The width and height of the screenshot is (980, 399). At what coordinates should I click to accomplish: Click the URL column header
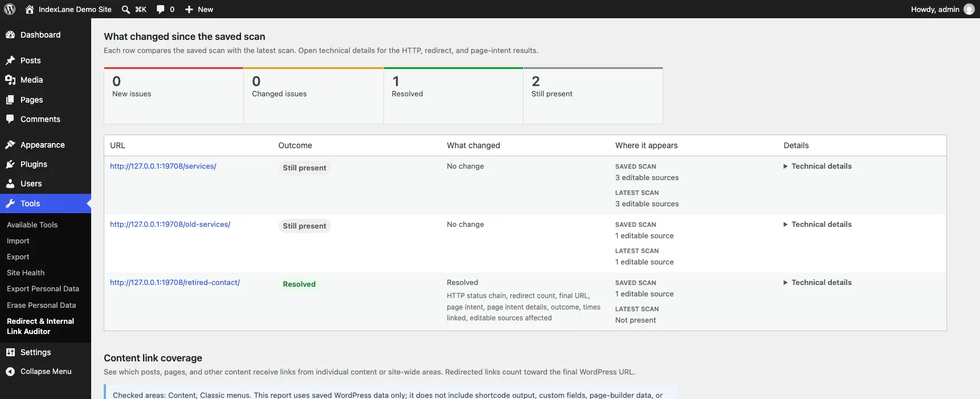pos(117,145)
